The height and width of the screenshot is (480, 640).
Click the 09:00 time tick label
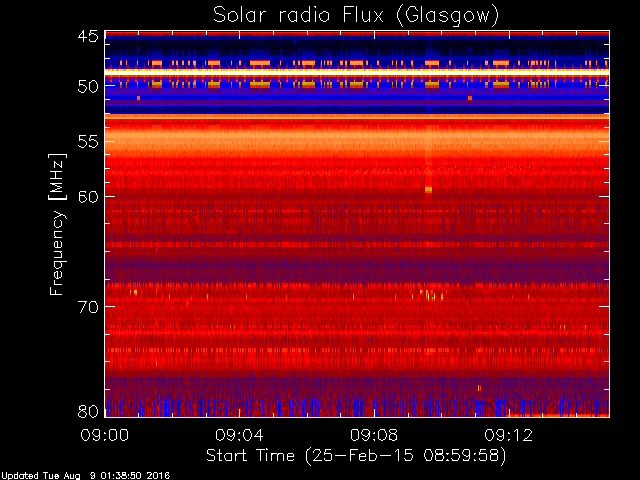coord(104,435)
